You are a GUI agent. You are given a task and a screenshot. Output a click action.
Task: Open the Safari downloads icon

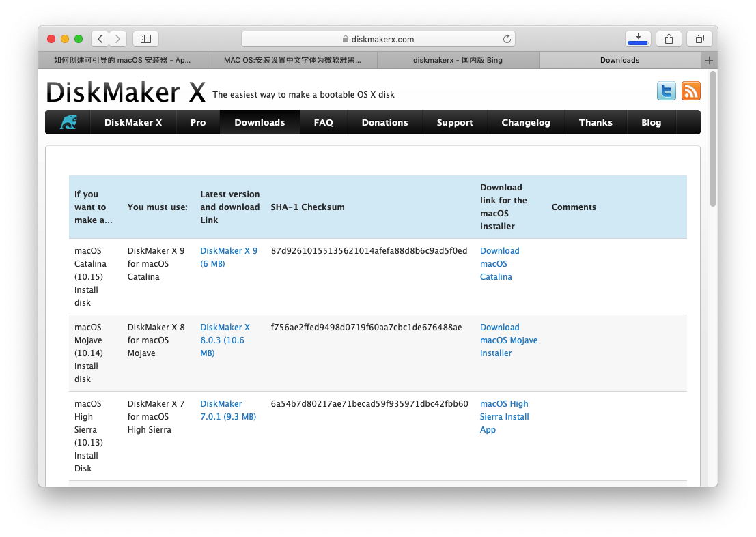pyautogui.click(x=638, y=39)
